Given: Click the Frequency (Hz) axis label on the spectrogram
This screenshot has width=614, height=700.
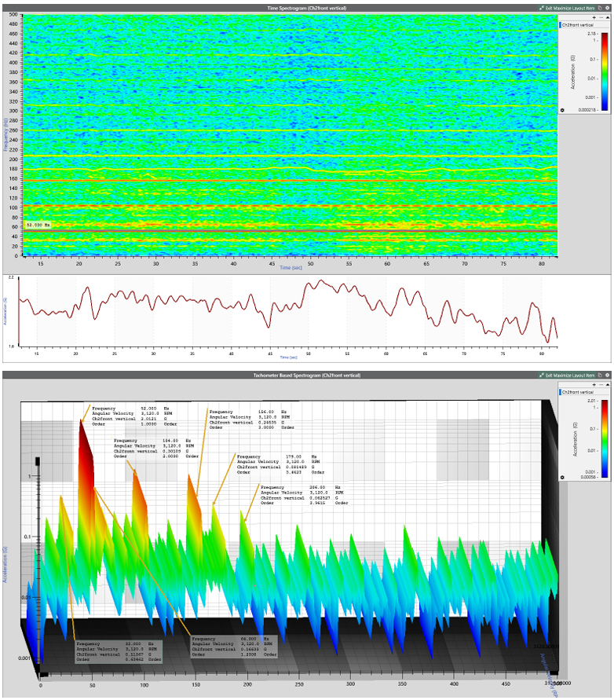Looking at the screenshot, I should pyautogui.click(x=5, y=134).
